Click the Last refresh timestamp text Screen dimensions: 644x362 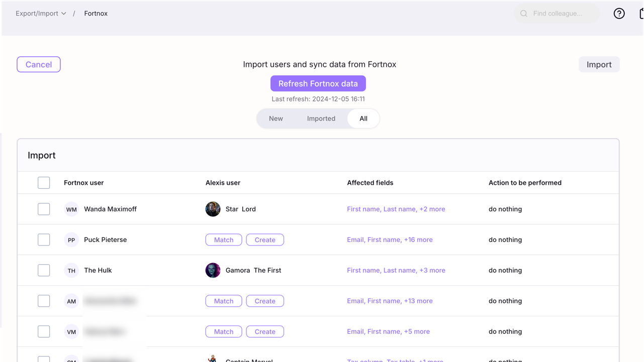click(x=318, y=99)
